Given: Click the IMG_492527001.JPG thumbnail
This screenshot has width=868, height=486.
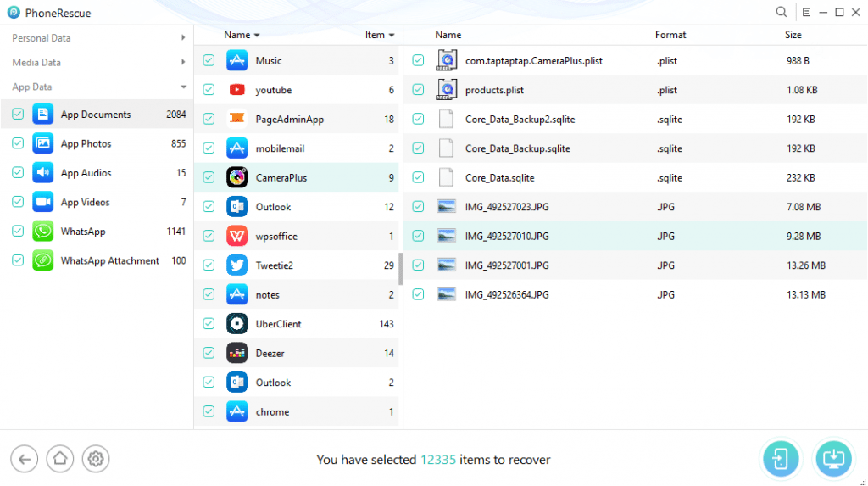Looking at the screenshot, I should (446, 265).
